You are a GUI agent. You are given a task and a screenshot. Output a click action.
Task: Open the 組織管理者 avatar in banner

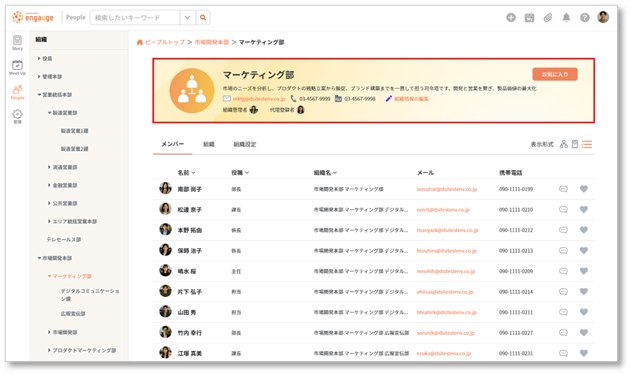click(254, 109)
